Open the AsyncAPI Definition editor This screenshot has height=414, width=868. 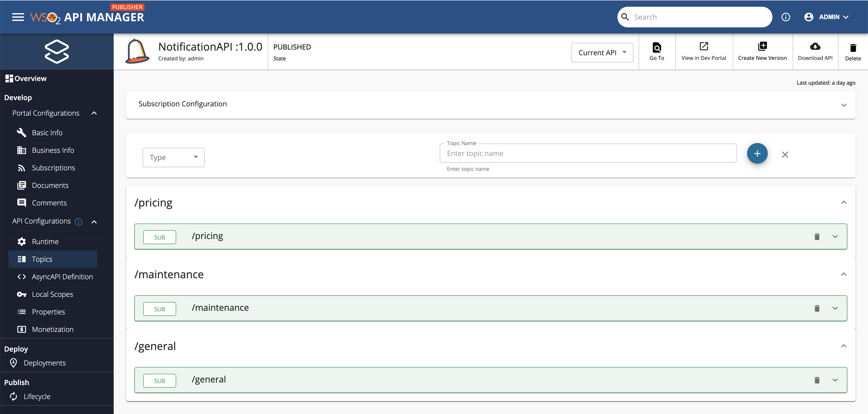pyautogui.click(x=21, y=276)
